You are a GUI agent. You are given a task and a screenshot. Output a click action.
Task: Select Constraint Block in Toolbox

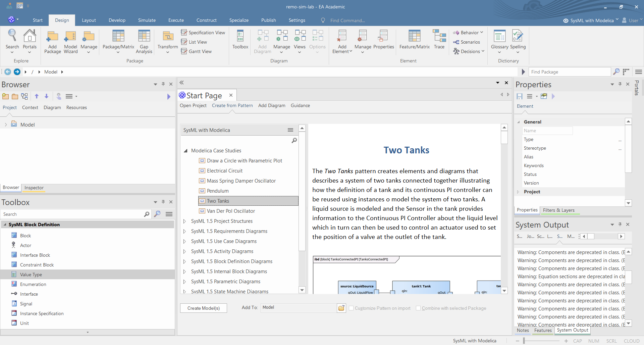tap(37, 265)
